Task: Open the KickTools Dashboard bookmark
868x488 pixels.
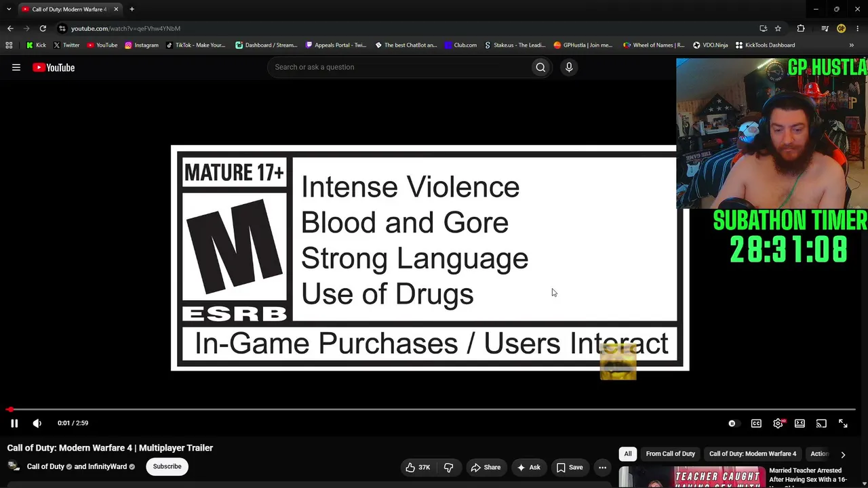Action: tap(765, 45)
